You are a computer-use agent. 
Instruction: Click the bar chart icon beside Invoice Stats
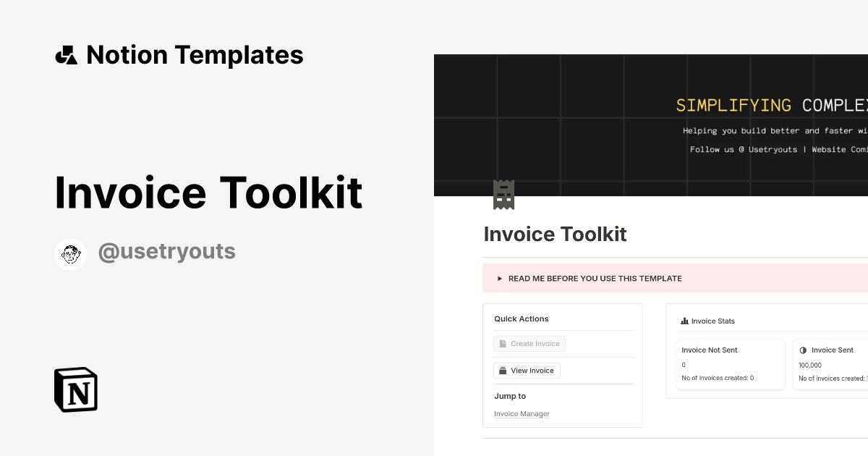pyautogui.click(x=684, y=321)
